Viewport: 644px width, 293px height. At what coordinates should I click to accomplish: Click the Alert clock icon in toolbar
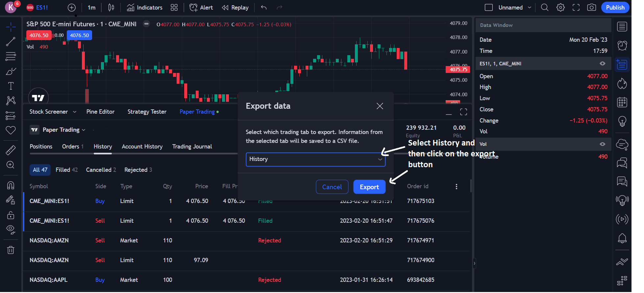[x=194, y=8]
